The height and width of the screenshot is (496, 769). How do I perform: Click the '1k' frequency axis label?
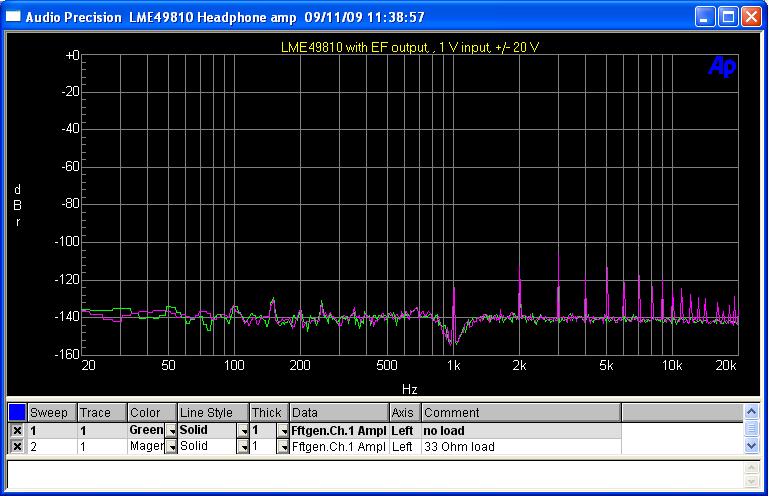point(453,365)
